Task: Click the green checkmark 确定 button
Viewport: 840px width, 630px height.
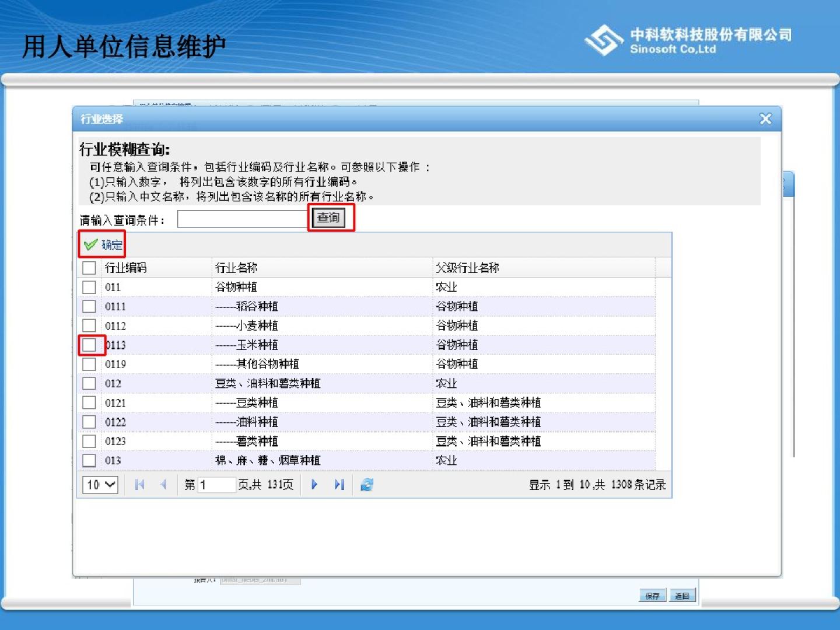Action: (103, 245)
